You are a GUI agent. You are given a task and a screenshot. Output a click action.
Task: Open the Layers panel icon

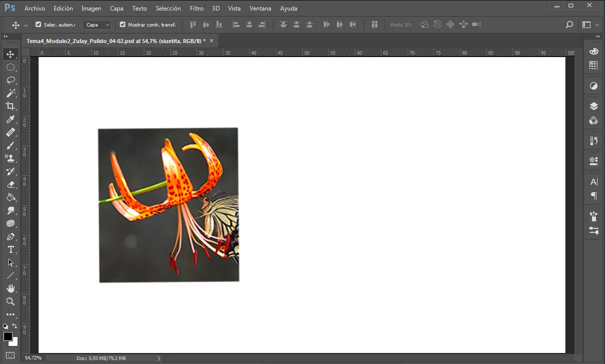coord(593,106)
